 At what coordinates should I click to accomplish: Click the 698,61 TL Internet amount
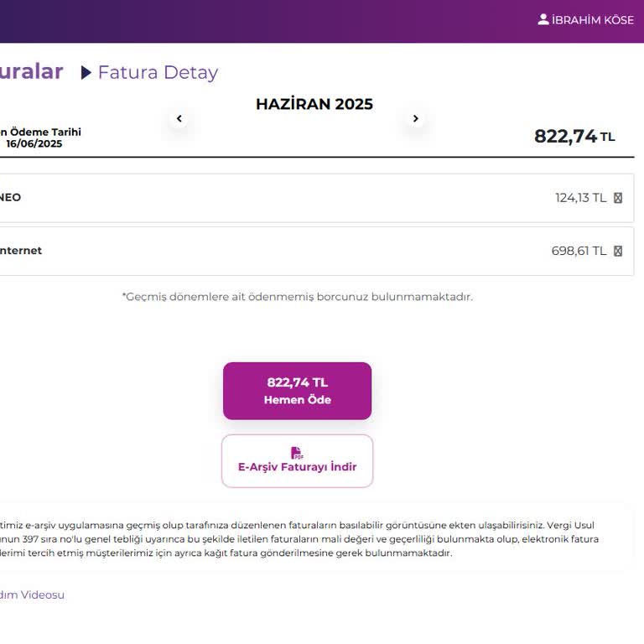[x=579, y=251]
